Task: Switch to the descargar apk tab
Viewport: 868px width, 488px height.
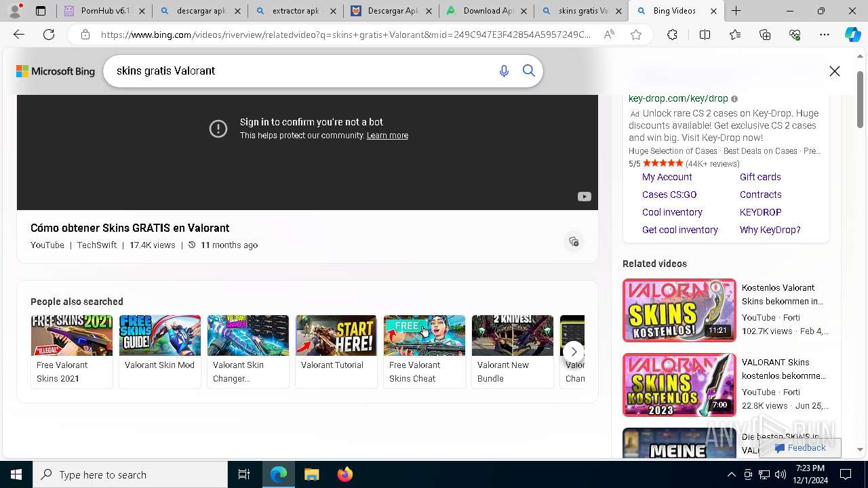Action: (x=200, y=11)
